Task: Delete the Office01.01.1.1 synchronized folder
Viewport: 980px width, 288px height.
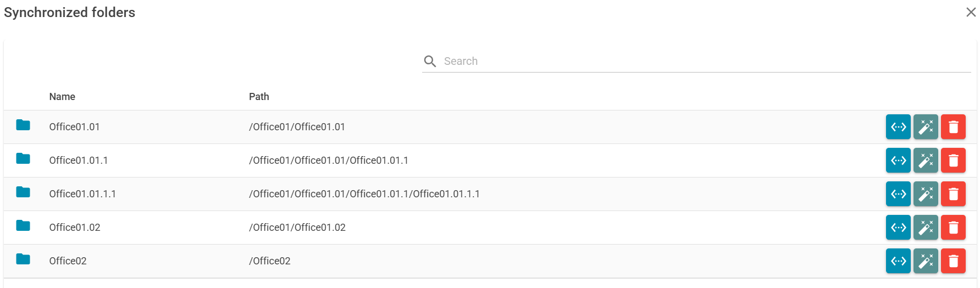Action: pos(953,194)
